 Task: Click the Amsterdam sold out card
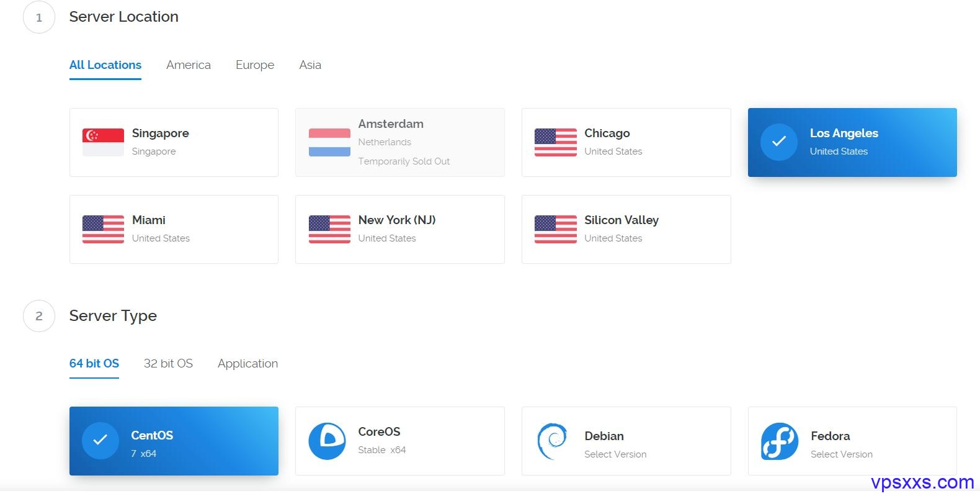tap(400, 142)
